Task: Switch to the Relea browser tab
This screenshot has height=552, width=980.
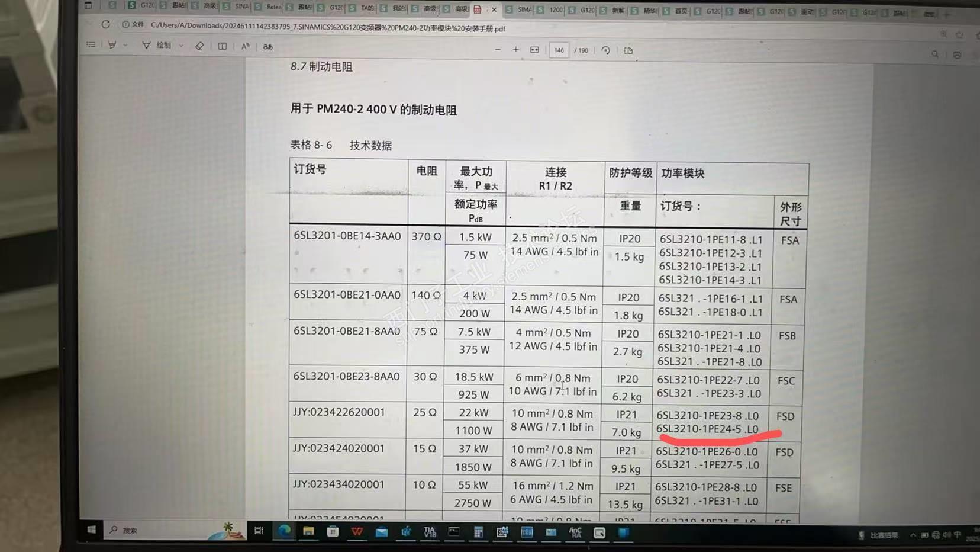Action: point(267,7)
